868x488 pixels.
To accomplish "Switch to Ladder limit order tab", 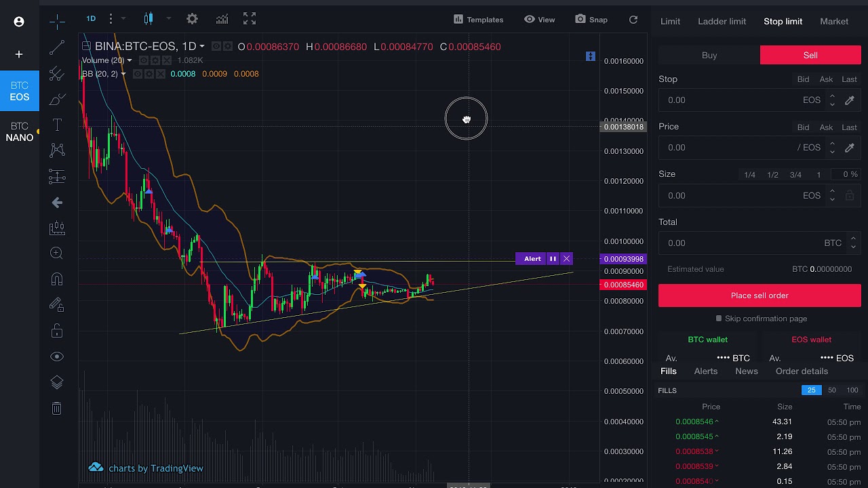I will click(722, 21).
